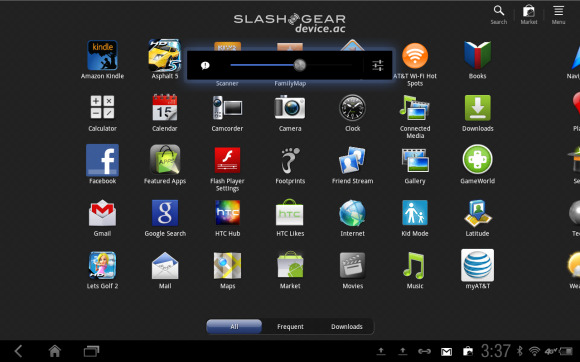Image resolution: width=580 pixels, height=362 pixels.
Task: Open the top-right Menu button
Action: click(559, 15)
